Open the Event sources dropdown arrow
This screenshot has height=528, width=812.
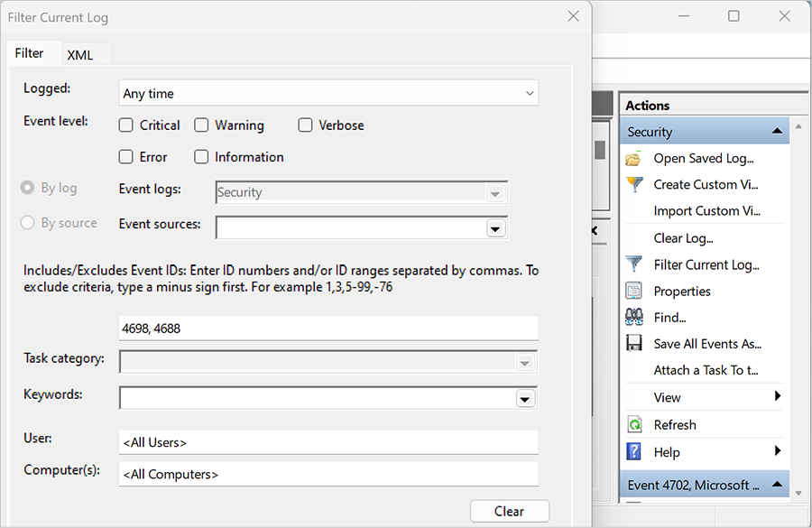[x=495, y=228]
